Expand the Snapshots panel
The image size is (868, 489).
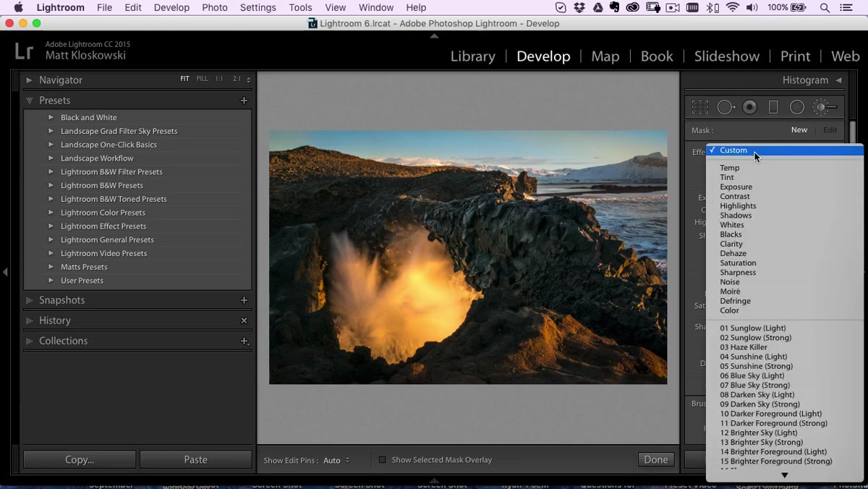click(29, 300)
